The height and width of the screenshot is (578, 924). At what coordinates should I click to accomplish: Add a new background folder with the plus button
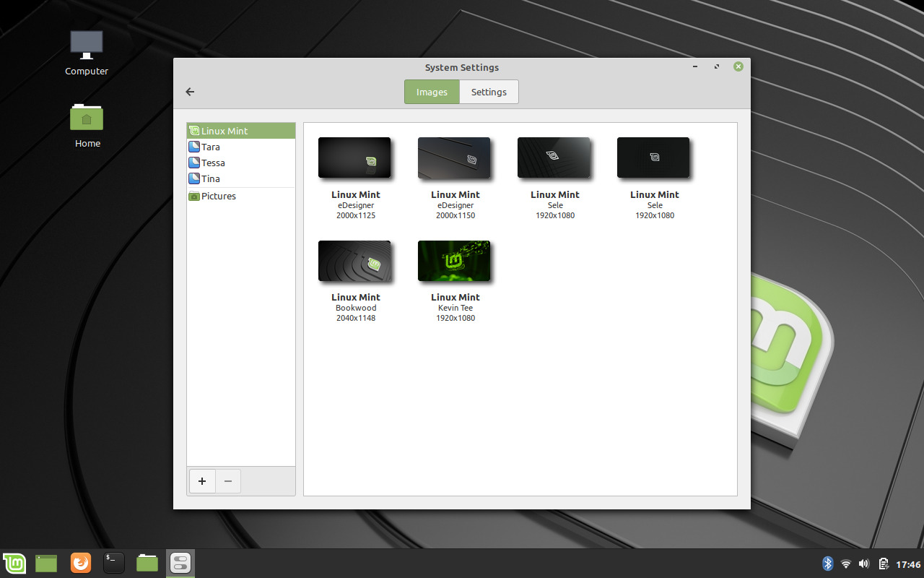[x=202, y=480]
